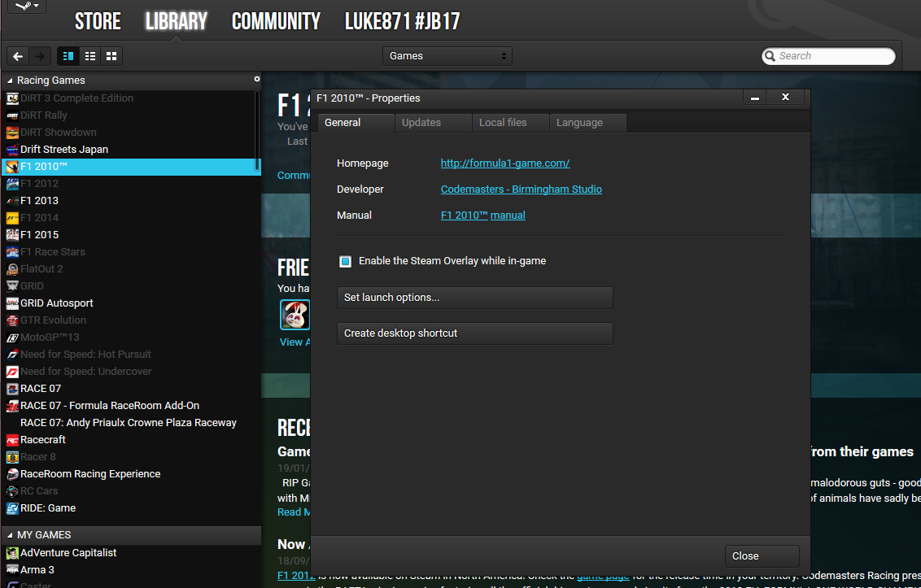Click the search magnifier icon

tap(770, 56)
